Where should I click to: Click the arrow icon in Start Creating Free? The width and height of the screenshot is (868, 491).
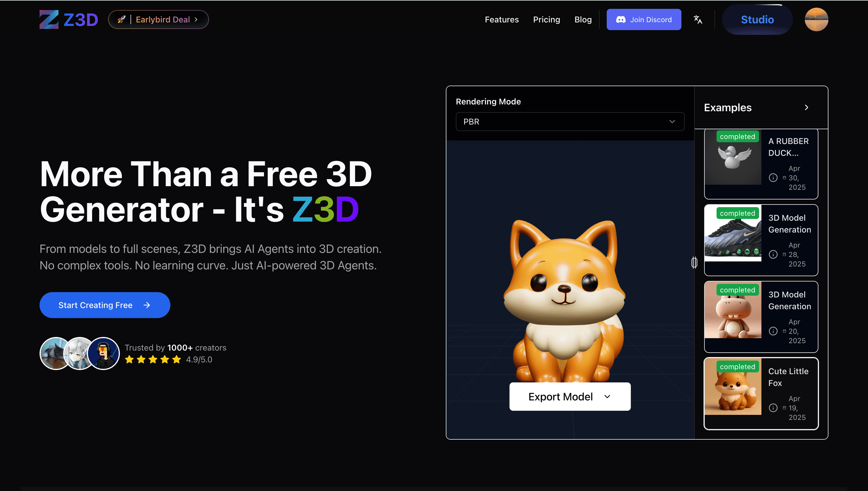(x=147, y=305)
